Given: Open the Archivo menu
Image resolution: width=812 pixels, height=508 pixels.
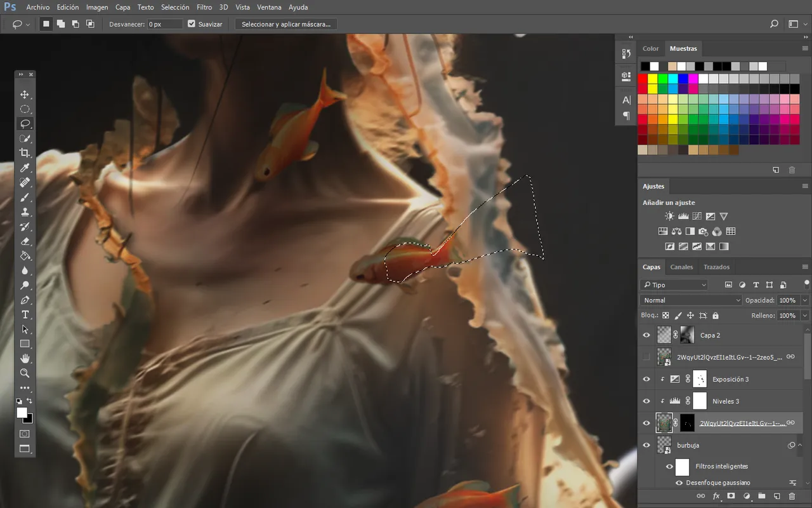Looking at the screenshot, I should pyautogui.click(x=38, y=7).
